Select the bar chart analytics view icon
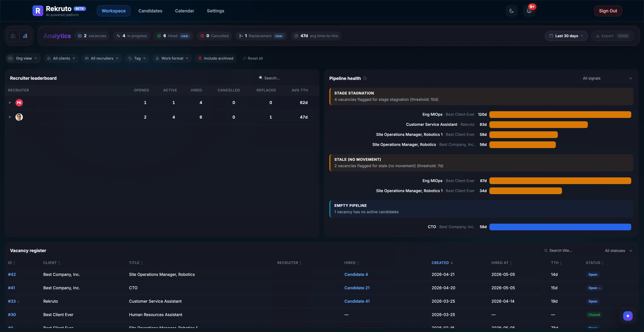 (25, 36)
